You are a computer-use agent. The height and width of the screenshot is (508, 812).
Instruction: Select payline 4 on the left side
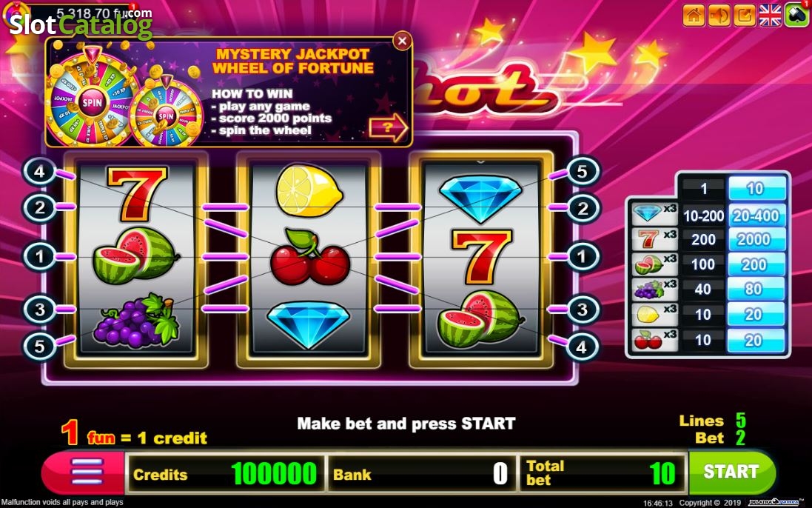click(x=39, y=171)
